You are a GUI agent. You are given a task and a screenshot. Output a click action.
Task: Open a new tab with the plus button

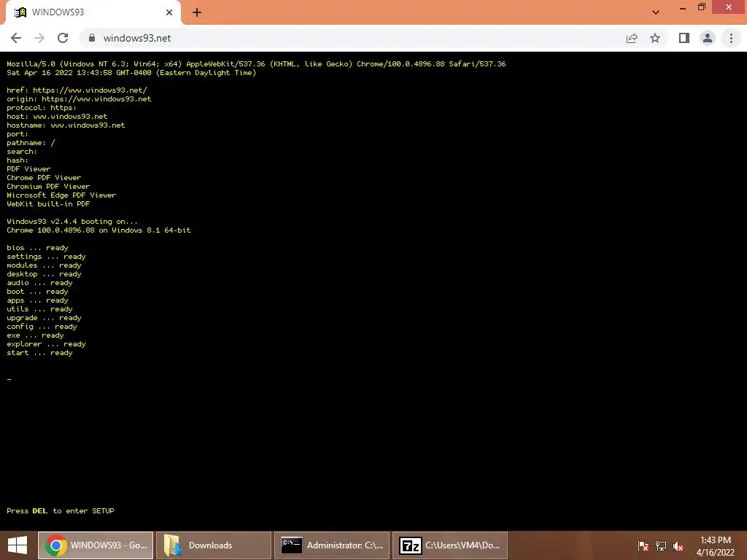tap(197, 12)
